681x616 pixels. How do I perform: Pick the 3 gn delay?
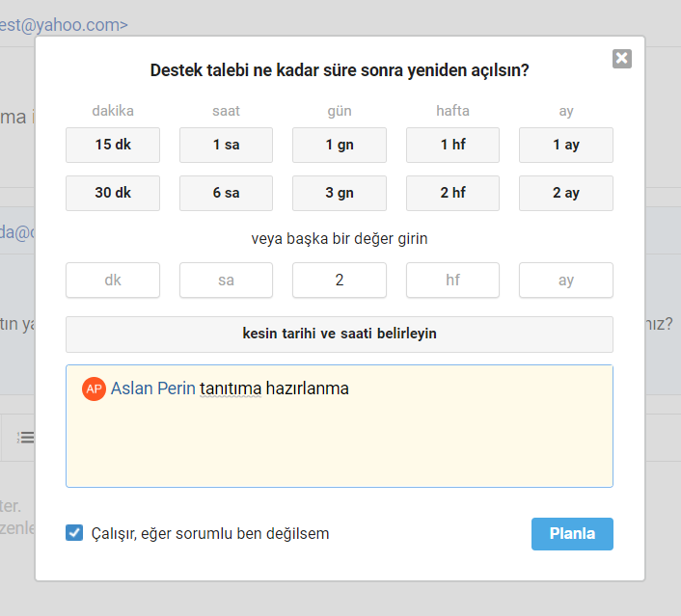tap(340, 193)
